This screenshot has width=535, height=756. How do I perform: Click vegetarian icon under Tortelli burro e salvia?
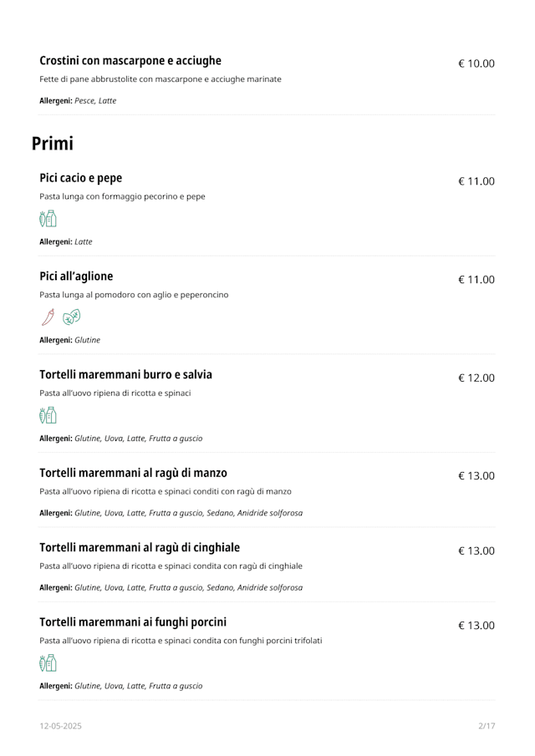point(48,415)
